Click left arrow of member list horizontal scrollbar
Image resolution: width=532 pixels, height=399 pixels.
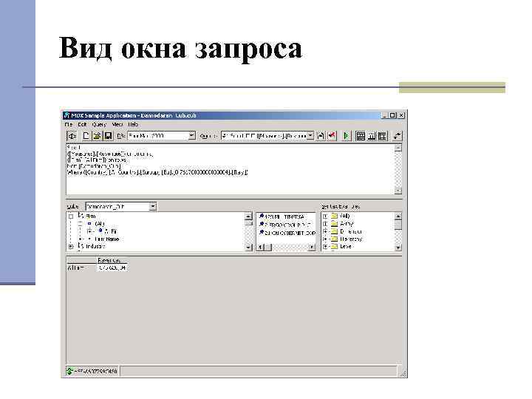tap(260, 248)
